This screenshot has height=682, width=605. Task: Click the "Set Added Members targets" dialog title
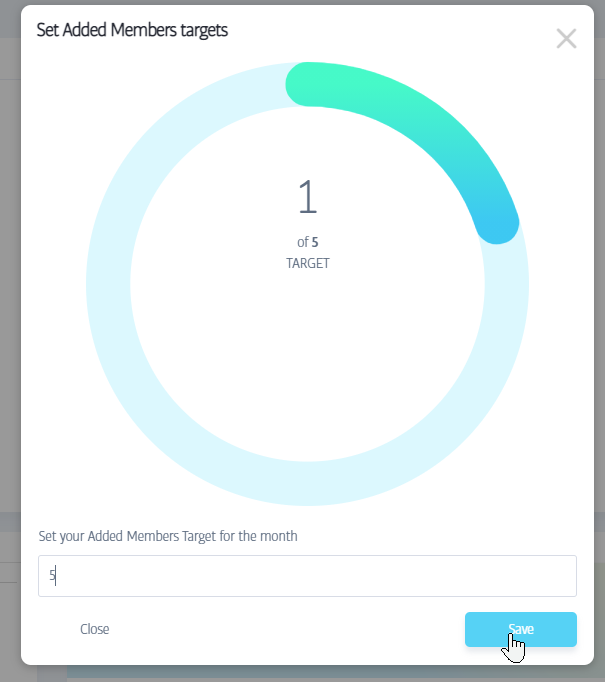tap(132, 30)
